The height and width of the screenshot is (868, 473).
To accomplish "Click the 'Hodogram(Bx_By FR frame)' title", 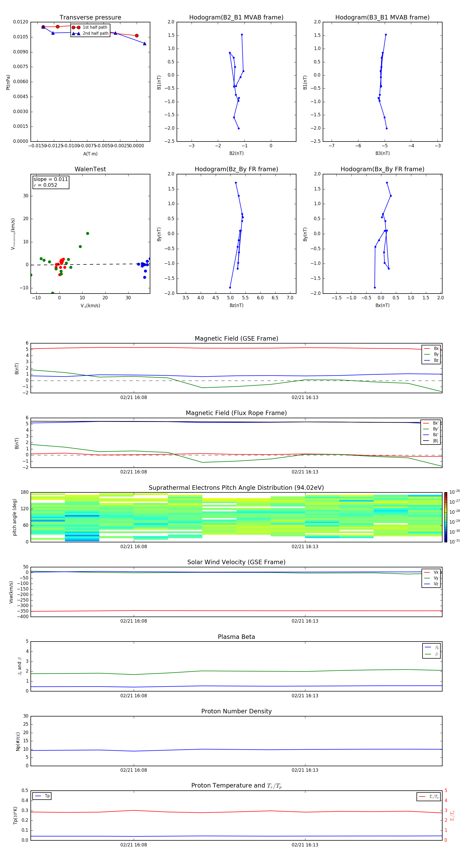I will 382,169.
